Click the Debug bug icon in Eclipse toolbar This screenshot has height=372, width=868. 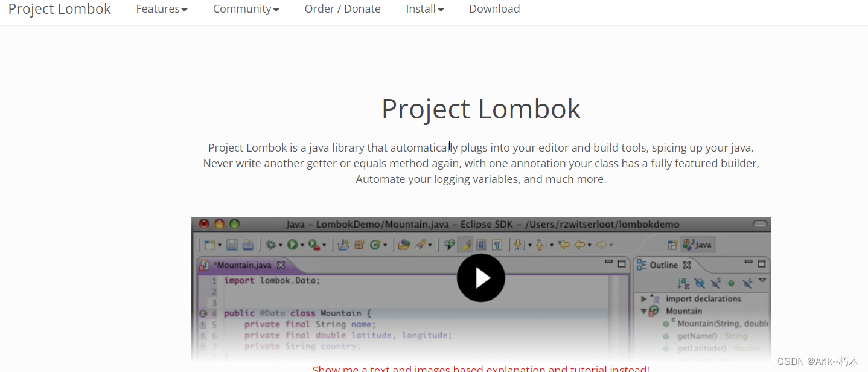pyautogui.click(x=272, y=245)
